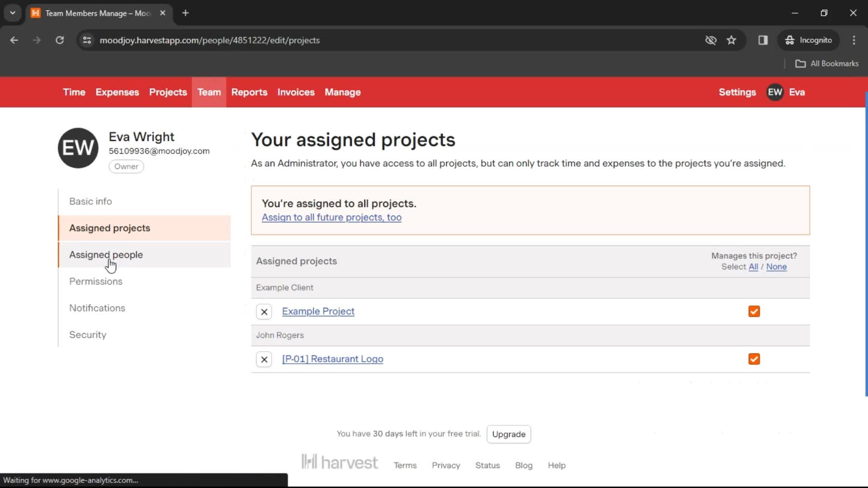868x488 pixels.
Task: Toggle the Restaurant Logo manager checkbox
Action: 754,359
